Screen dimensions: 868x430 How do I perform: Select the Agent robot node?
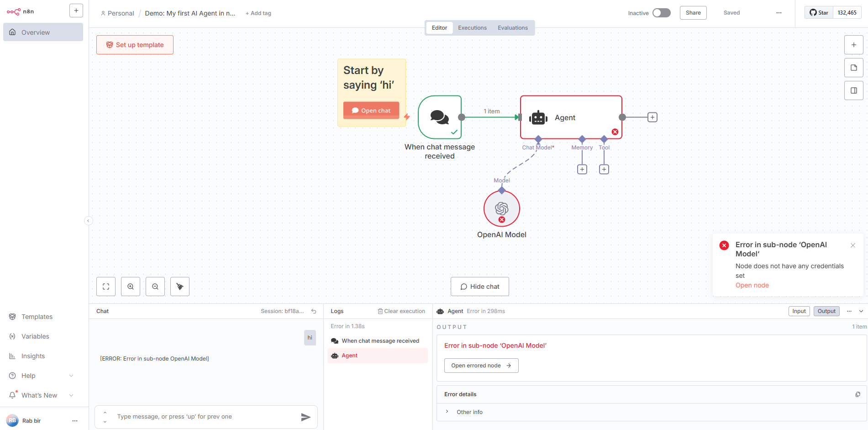click(x=571, y=117)
